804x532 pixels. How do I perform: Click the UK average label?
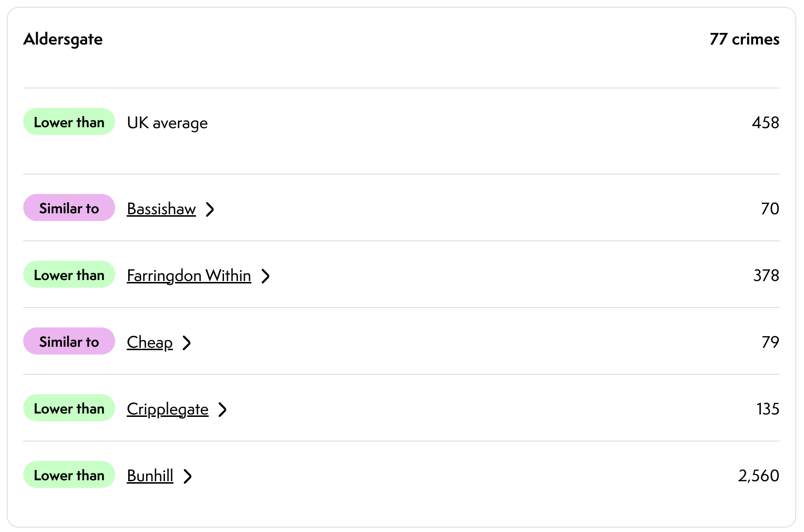(x=167, y=123)
